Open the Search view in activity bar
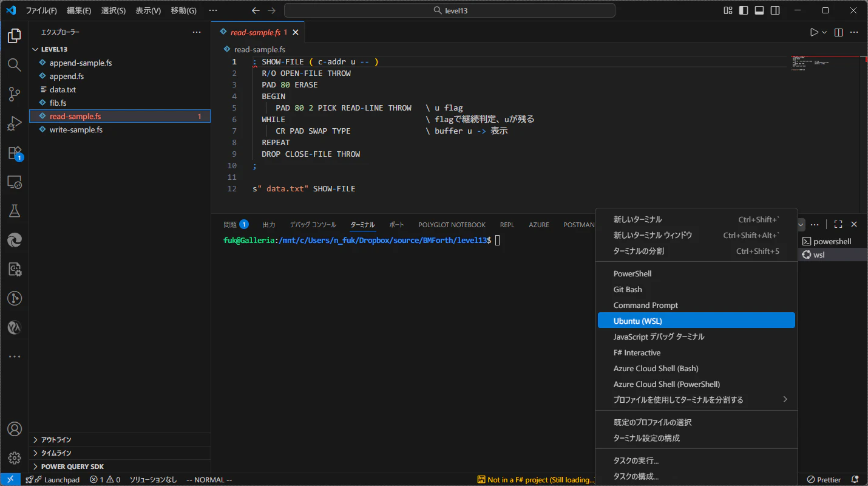868x486 pixels. pos(14,65)
